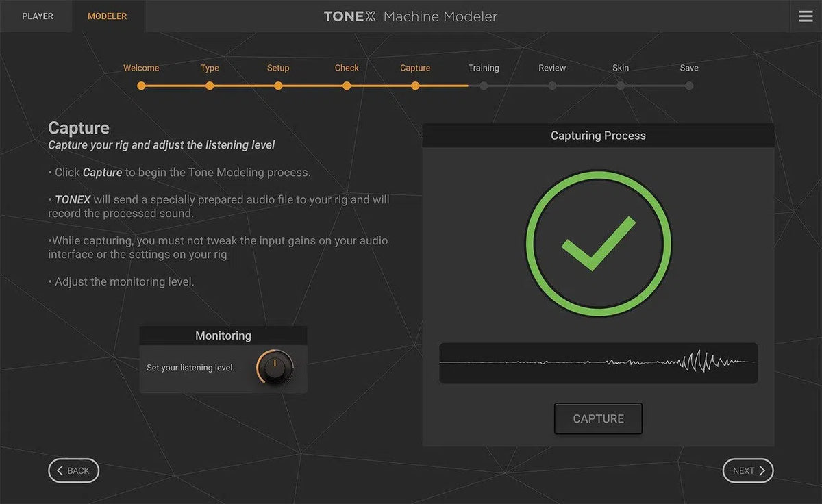This screenshot has width=822, height=504.
Task: Go back using the BACK button
Action: click(73, 470)
